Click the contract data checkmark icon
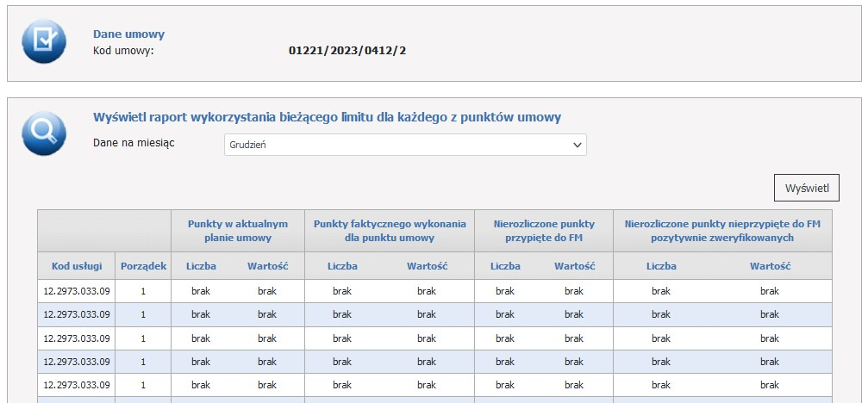The width and height of the screenshot is (868, 403). pos(44,41)
